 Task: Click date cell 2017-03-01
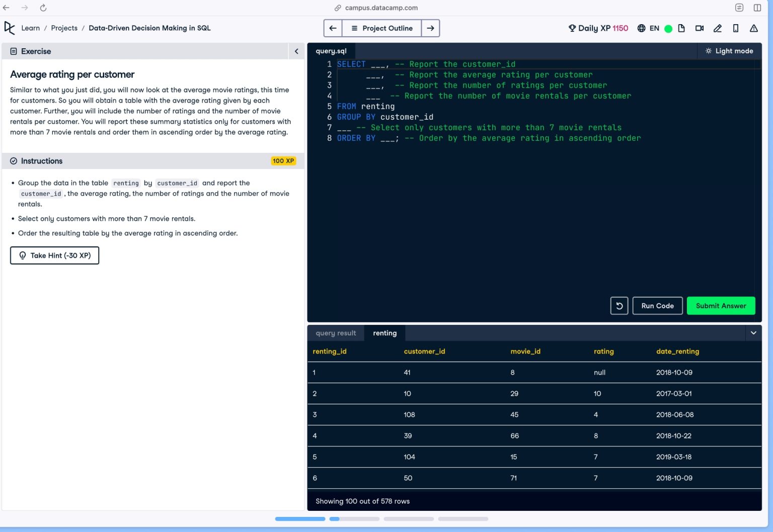pyautogui.click(x=674, y=394)
